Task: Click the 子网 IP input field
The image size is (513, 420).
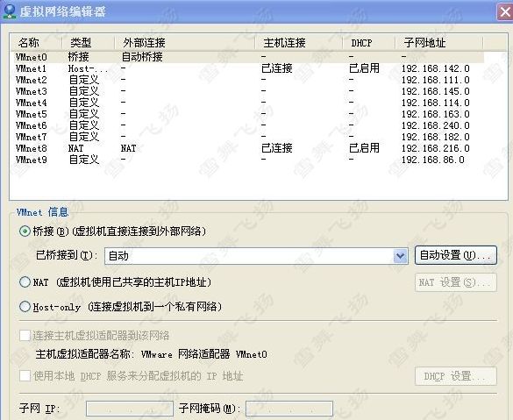Action: [130, 409]
